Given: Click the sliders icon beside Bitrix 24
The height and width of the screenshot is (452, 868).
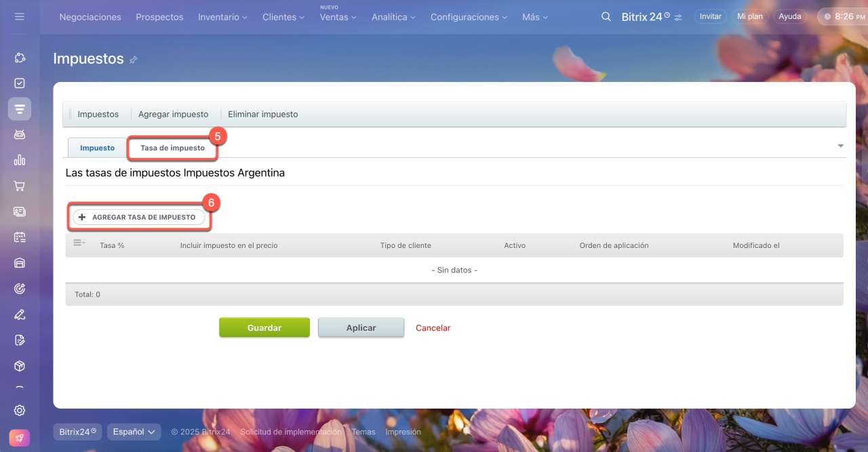Looking at the screenshot, I should click(679, 18).
